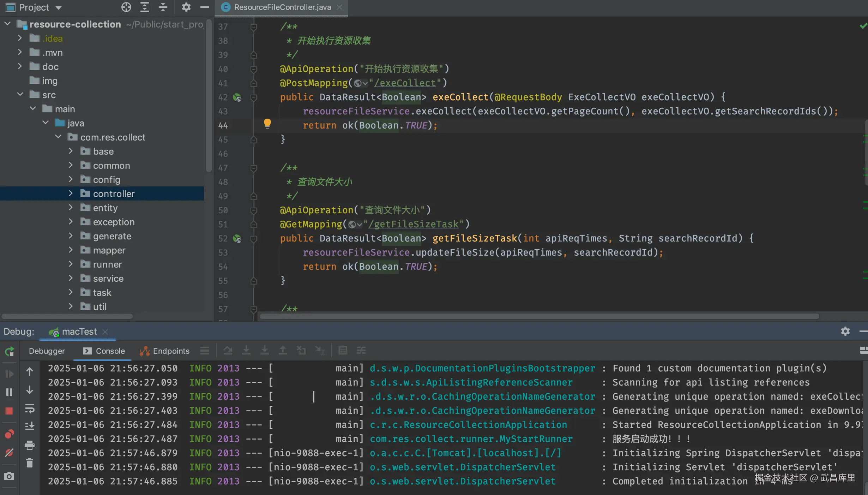Click the /exeCollect URL mapping link
Image resolution: width=868 pixels, height=495 pixels.
(x=405, y=83)
